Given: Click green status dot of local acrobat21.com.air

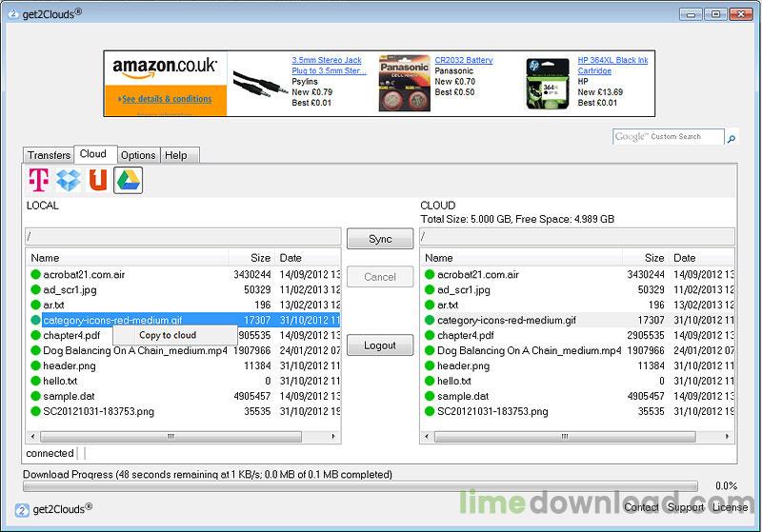Looking at the screenshot, I should coord(35,274).
